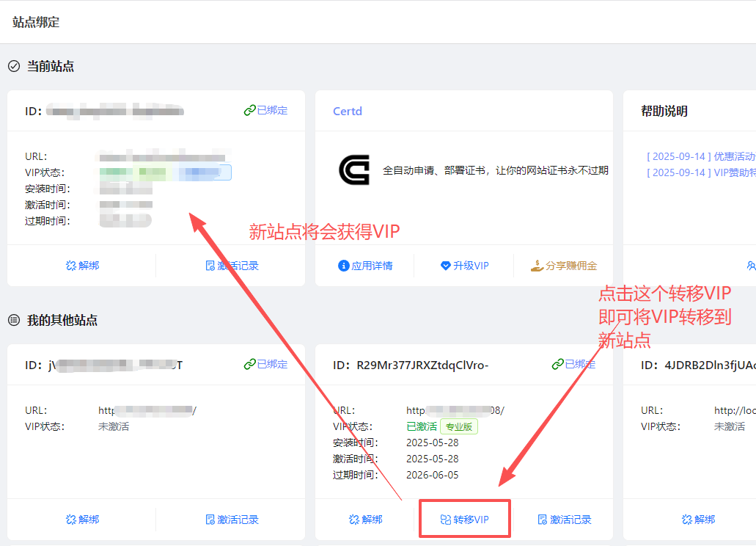
Task: Click 解绑 on the 4JDRB2Dln3 site card
Action: tap(697, 520)
